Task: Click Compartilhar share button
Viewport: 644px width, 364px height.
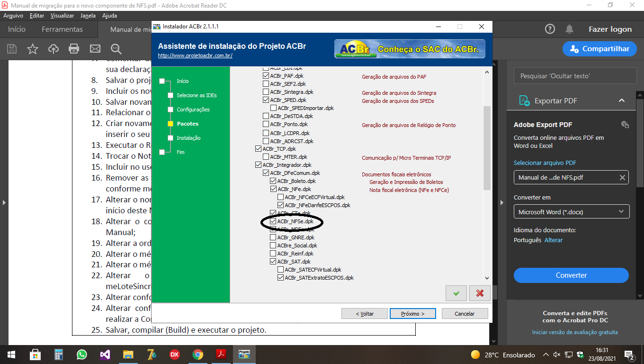Action: point(600,49)
